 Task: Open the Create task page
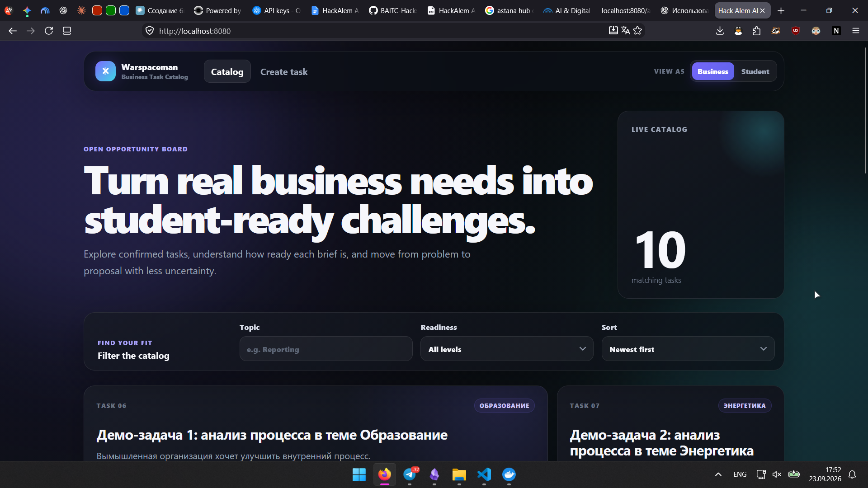[284, 72]
